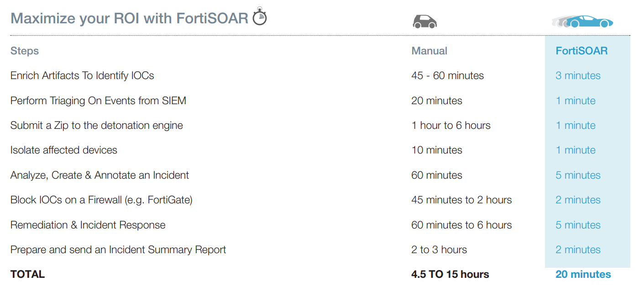644x292 pixels.
Task: Click 'Perform Triaging On Events from SIEM'
Action: pos(98,101)
